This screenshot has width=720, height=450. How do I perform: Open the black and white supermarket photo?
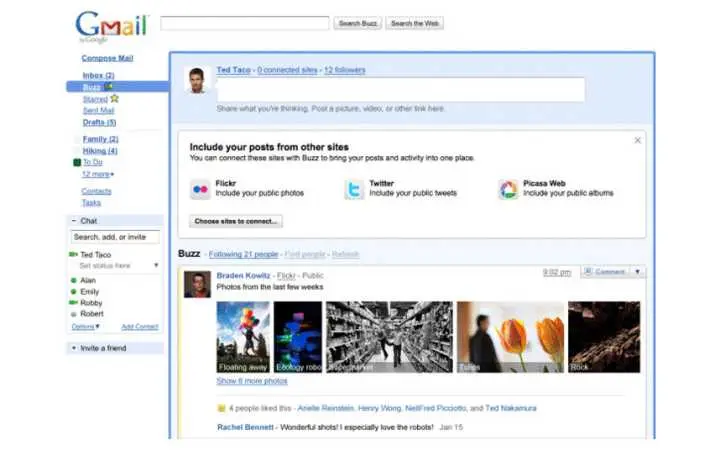(x=389, y=337)
